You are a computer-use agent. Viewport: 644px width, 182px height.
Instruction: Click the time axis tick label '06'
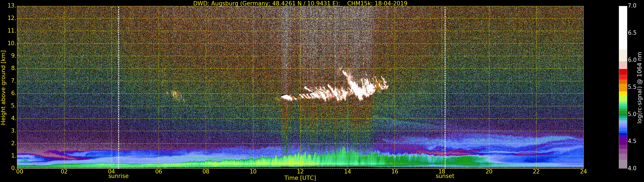click(158, 172)
